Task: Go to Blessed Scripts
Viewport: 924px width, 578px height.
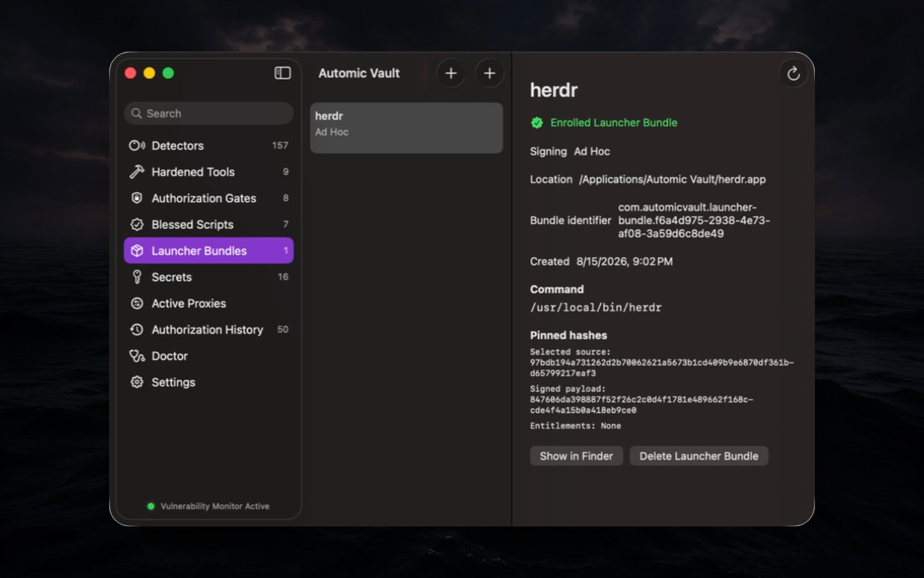Action: point(209,225)
